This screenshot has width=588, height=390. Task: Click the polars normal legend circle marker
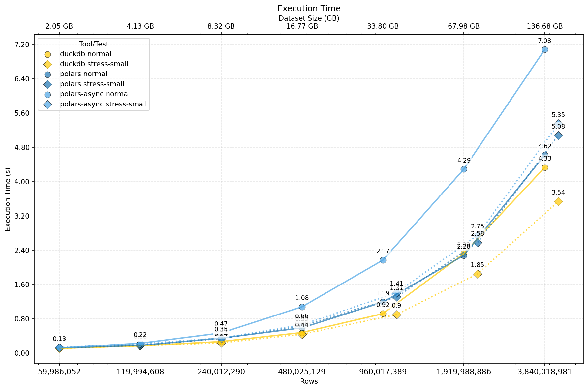coord(47,75)
